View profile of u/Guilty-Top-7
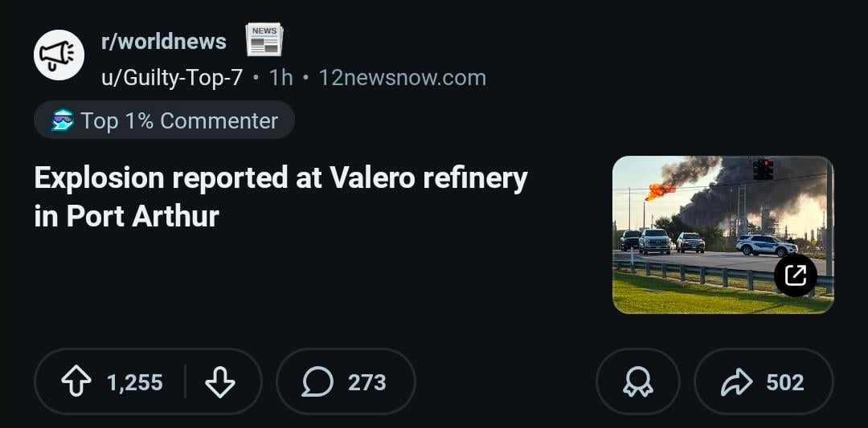Viewport: 868px width, 428px height. 172,78
